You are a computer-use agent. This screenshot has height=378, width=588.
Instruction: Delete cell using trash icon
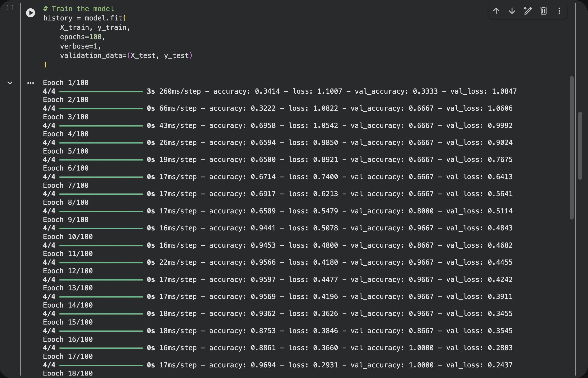click(x=544, y=11)
